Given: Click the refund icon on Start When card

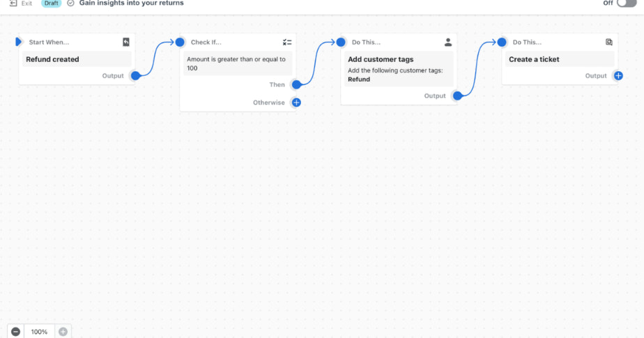Looking at the screenshot, I should [x=126, y=43].
